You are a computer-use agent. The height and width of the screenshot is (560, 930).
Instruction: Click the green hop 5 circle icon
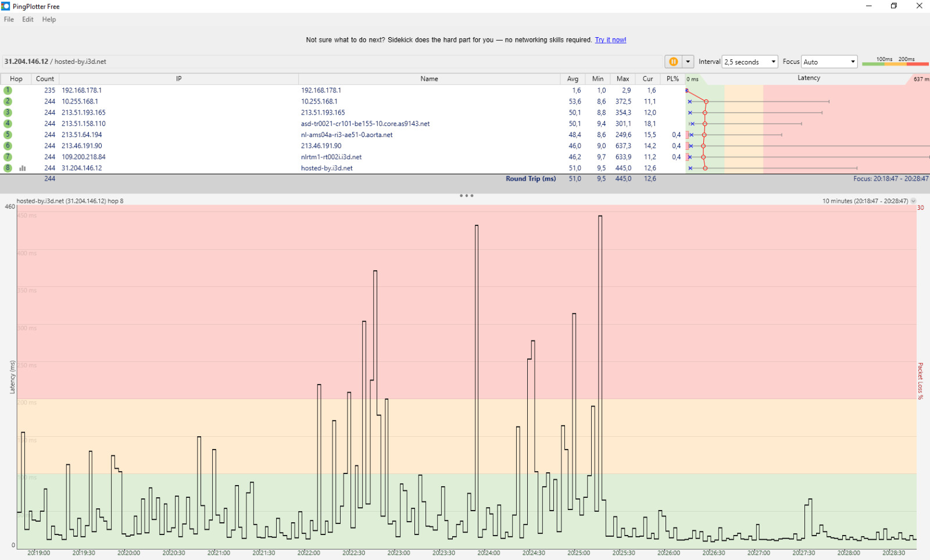(x=8, y=135)
